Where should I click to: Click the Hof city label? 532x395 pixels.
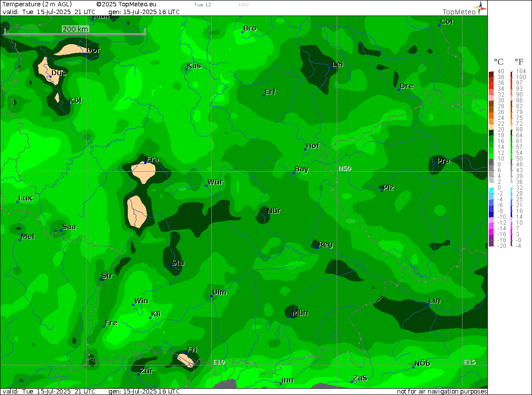tap(313, 146)
